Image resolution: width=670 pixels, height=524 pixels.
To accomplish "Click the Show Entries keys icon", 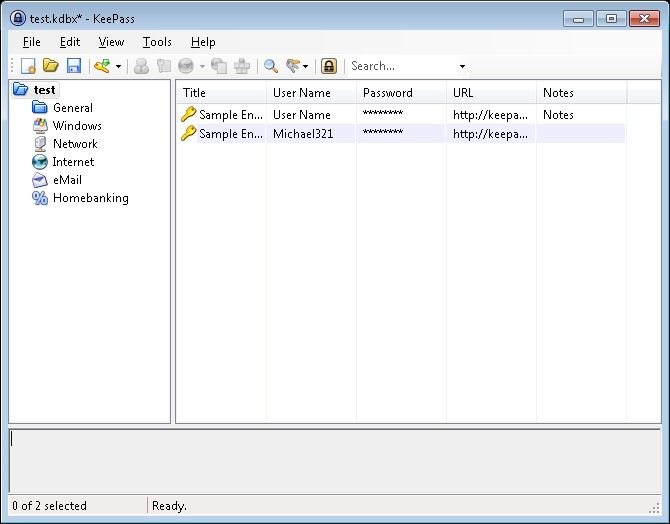I will click(x=293, y=66).
